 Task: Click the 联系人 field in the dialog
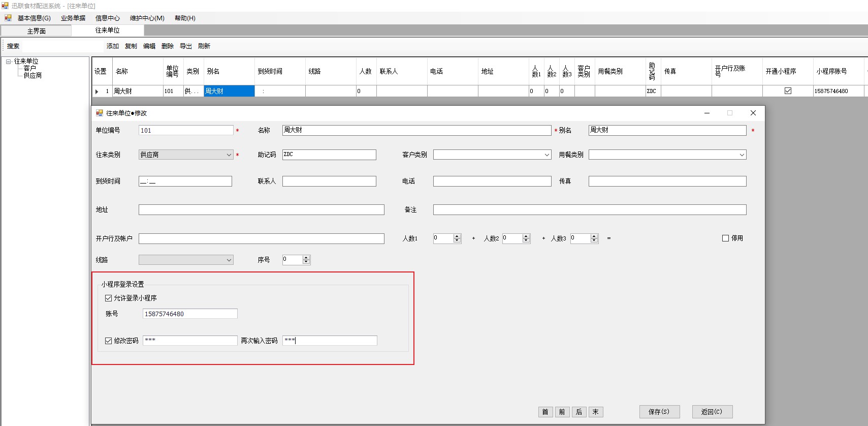point(329,181)
